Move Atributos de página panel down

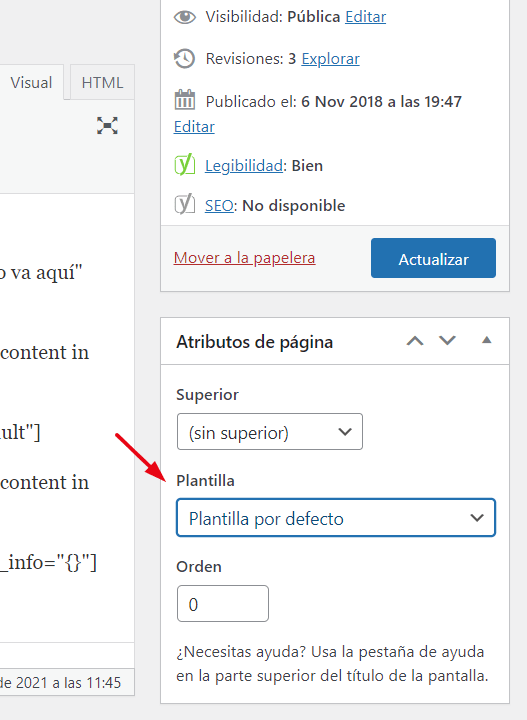[447, 341]
